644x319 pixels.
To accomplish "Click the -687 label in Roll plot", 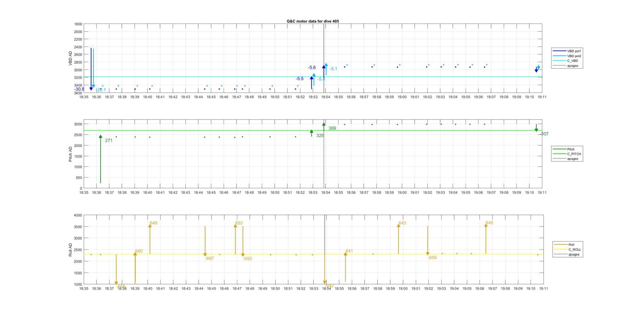I will (x=209, y=259).
